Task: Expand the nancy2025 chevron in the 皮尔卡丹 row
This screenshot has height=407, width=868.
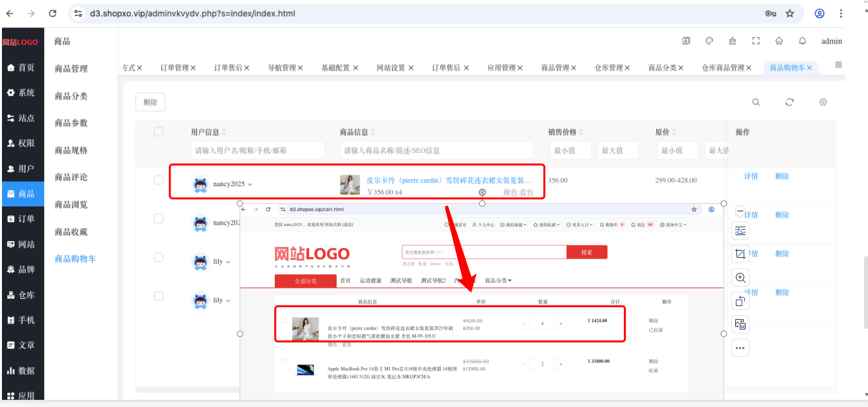Action: point(250,184)
